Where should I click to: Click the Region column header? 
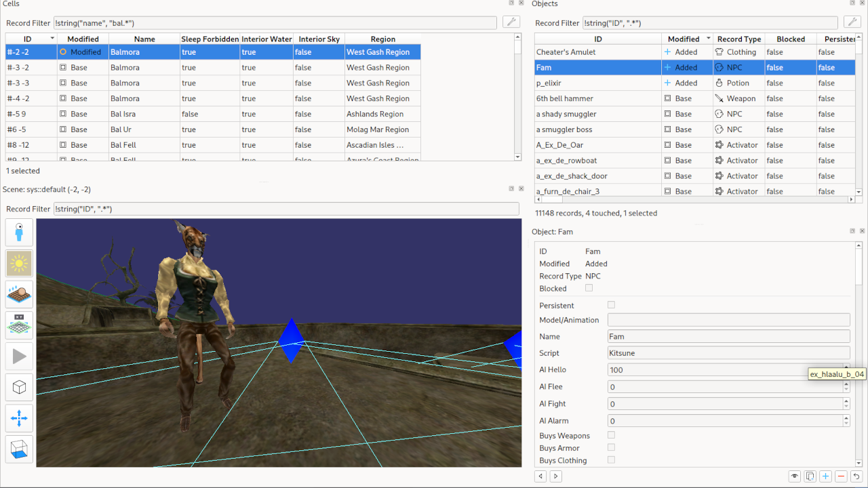(382, 39)
